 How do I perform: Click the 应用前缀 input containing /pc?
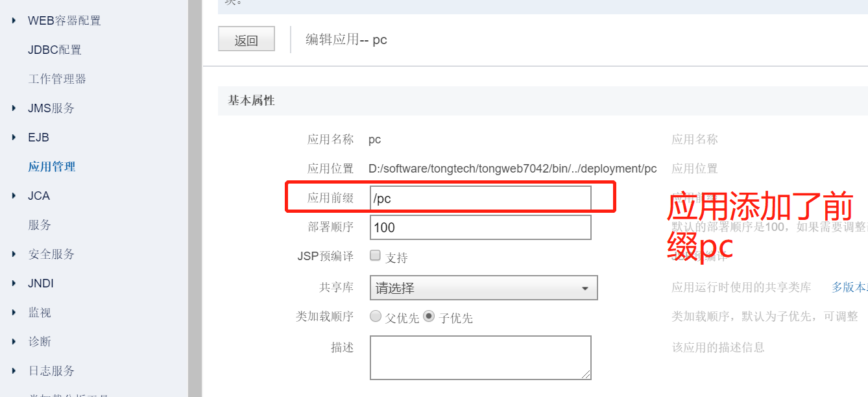(x=480, y=198)
